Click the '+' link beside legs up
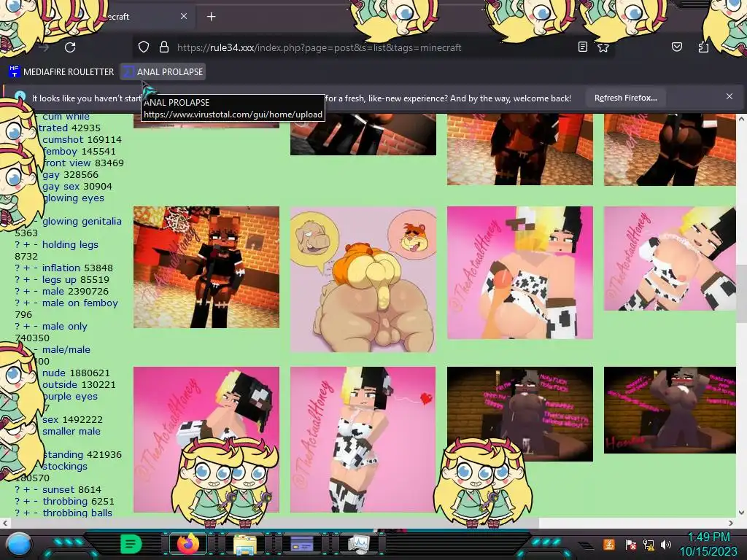747x560 pixels. coord(27,280)
